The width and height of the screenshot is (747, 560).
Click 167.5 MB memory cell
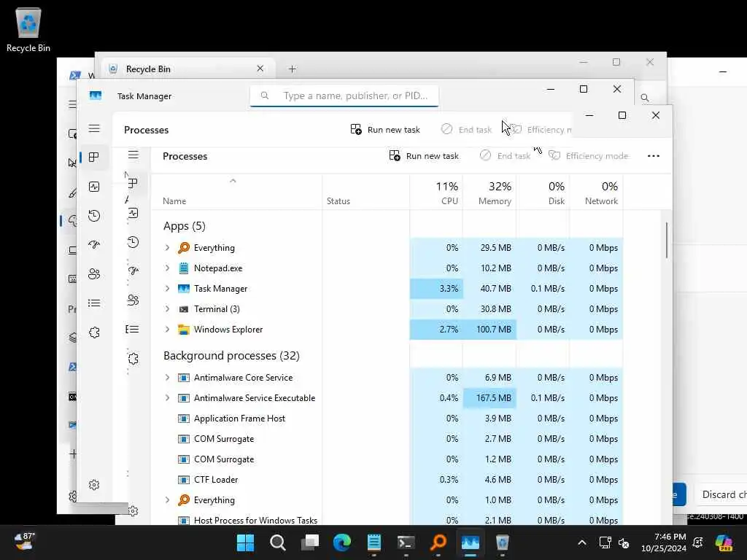click(489, 398)
